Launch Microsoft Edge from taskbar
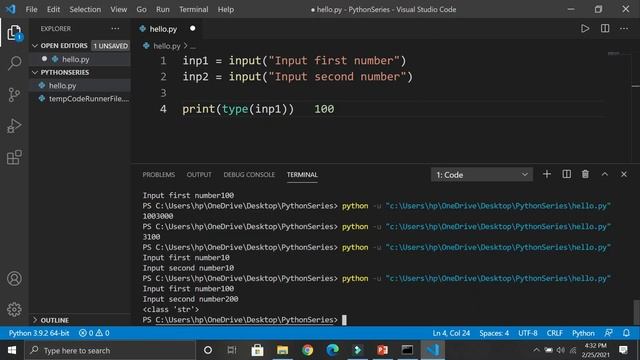The width and height of the screenshot is (640, 360). pyautogui.click(x=333, y=350)
